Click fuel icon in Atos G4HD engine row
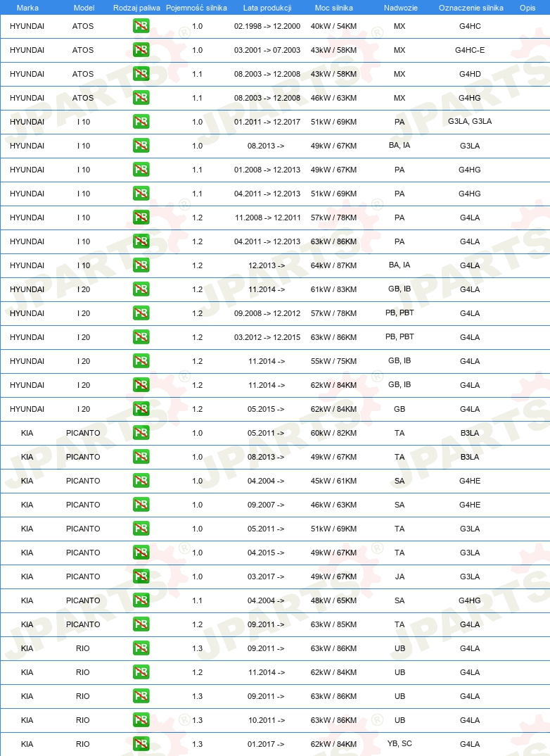The image size is (550, 756). [141, 74]
